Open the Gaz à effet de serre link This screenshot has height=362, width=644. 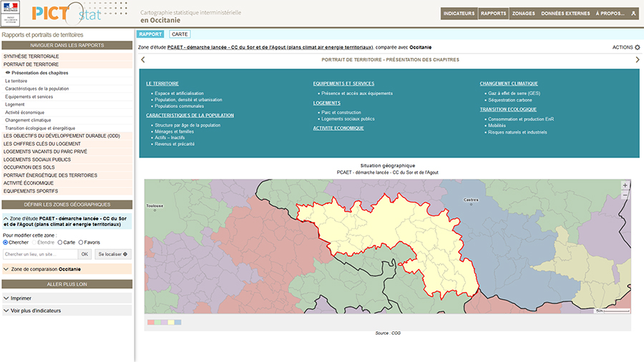point(514,93)
